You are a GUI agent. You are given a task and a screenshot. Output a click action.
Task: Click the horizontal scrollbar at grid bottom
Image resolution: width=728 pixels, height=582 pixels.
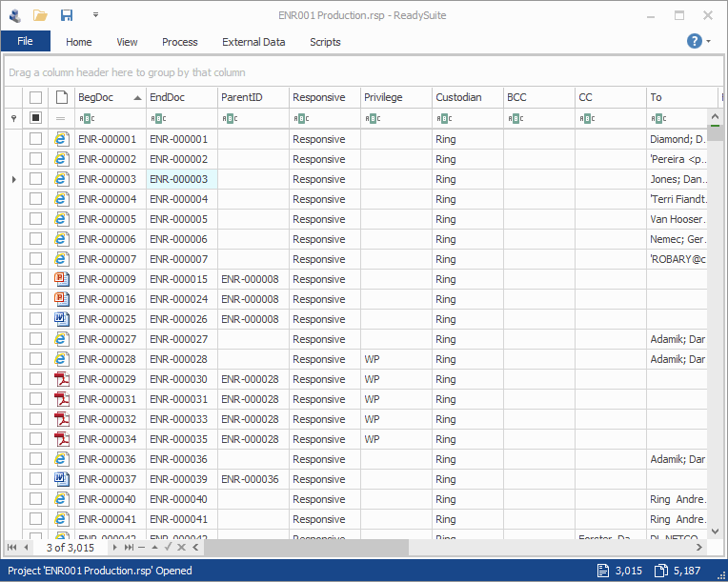[305, 548]
